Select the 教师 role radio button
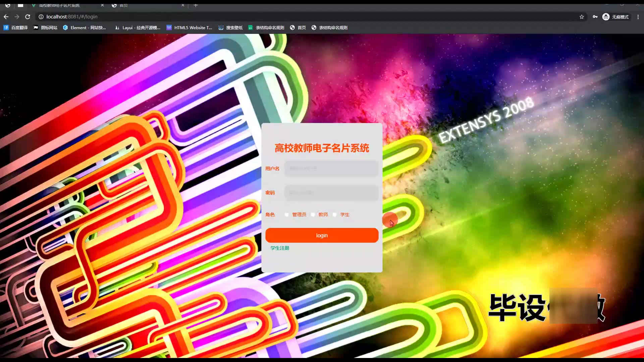Viewport: 644px width, 362px height. 313,215
